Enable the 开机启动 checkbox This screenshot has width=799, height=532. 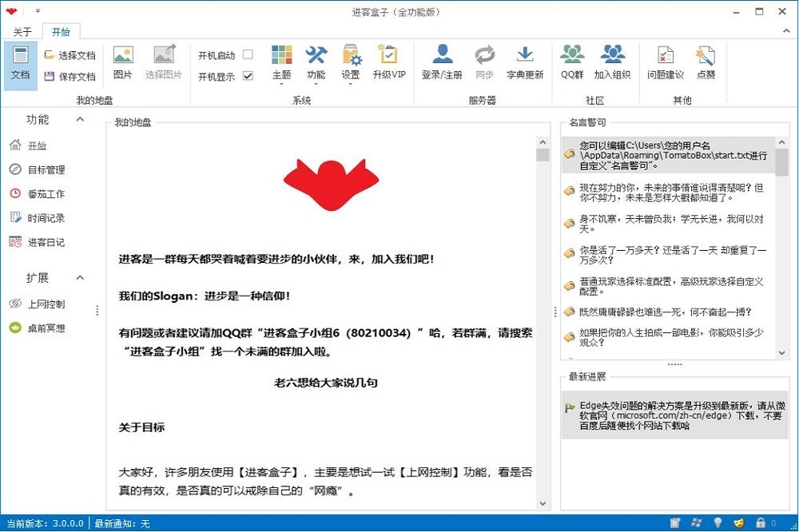tap(248, 55)
